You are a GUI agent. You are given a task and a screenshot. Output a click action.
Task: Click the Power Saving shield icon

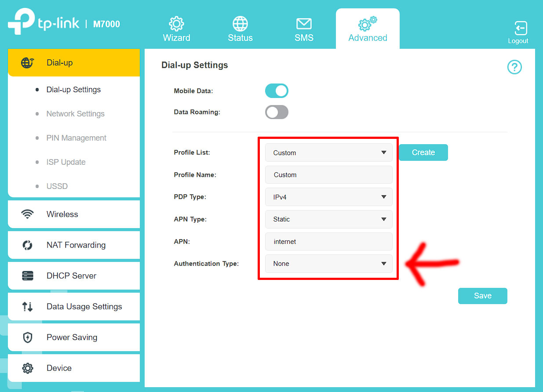[27, 338]
